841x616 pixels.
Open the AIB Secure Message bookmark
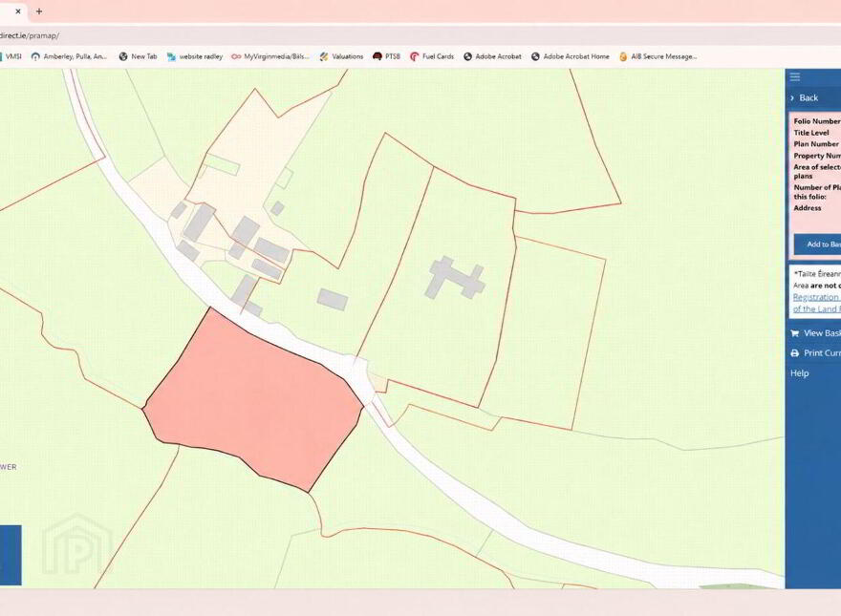pos(658,56)
